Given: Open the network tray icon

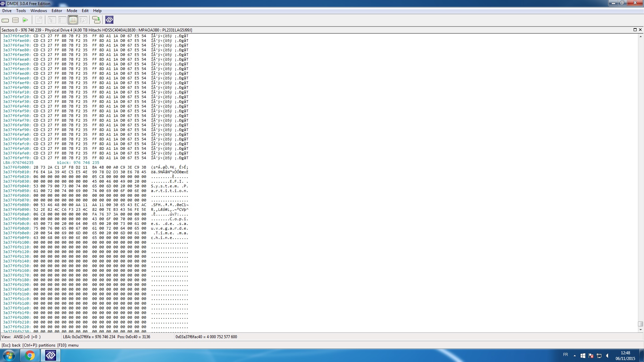Looking at the screenshot, I should point(599,356).
